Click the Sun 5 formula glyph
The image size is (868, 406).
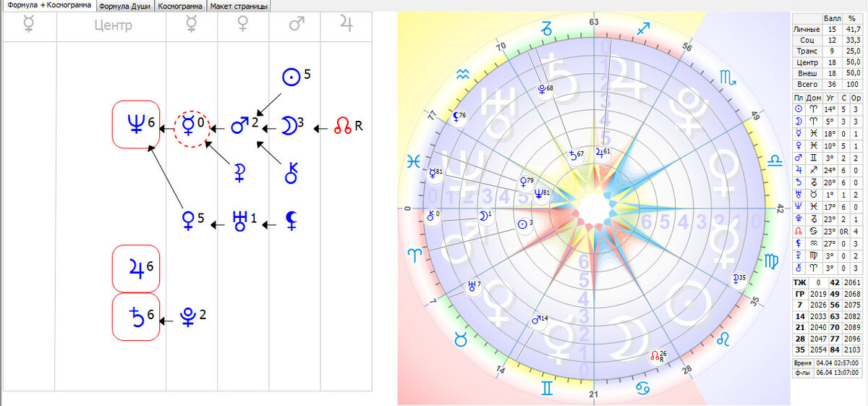[295, 77]
